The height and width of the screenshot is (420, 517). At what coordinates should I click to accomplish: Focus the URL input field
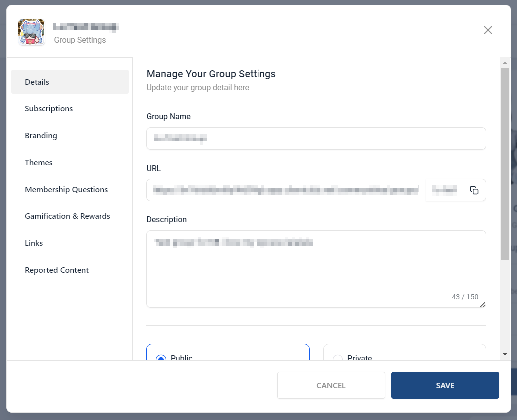(286, 190)
